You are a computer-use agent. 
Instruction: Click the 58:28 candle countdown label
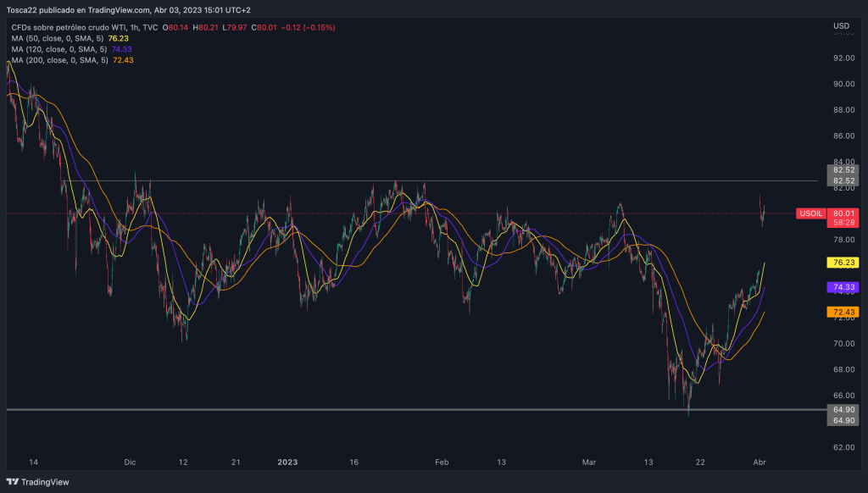(x=842, y=223)
